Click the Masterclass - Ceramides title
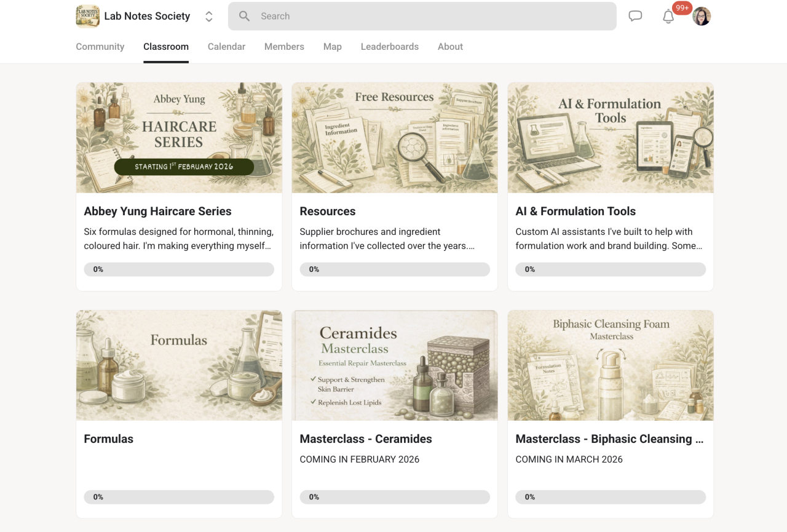This screenshot has height=532, width=787. coord(366,439)
